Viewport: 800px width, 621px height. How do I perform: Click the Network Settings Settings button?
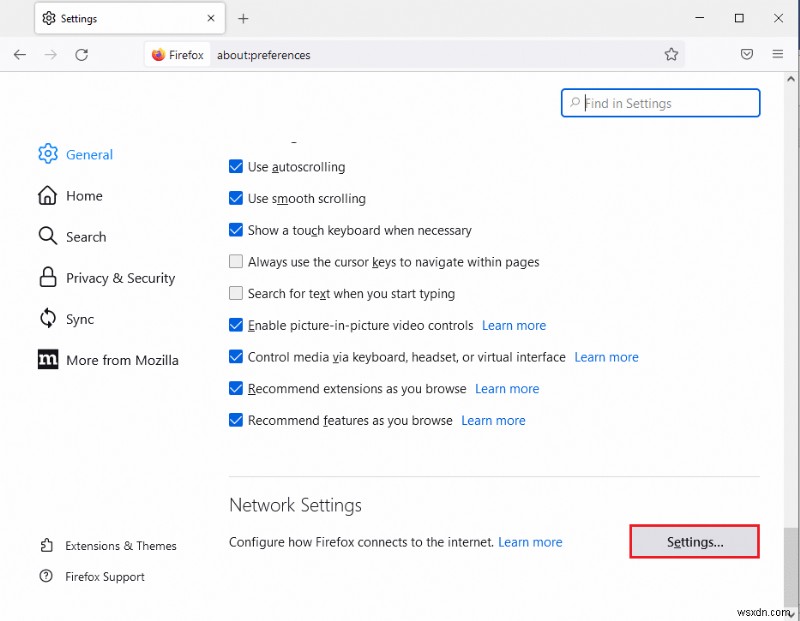pyautogui.click(x=694, y=541)
